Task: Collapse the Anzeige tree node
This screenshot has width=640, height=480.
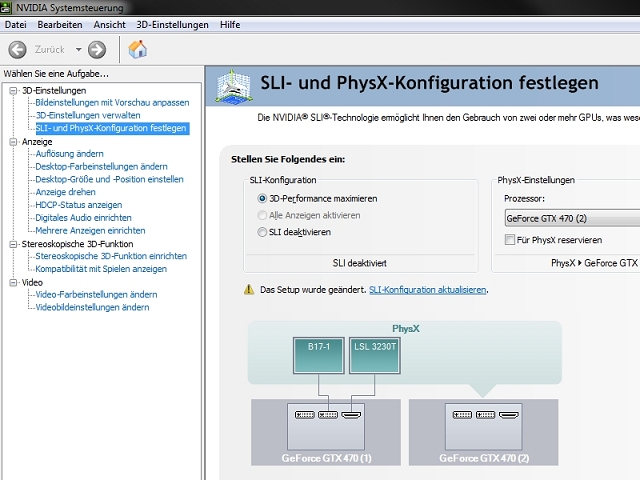Action: click(13, 142)
